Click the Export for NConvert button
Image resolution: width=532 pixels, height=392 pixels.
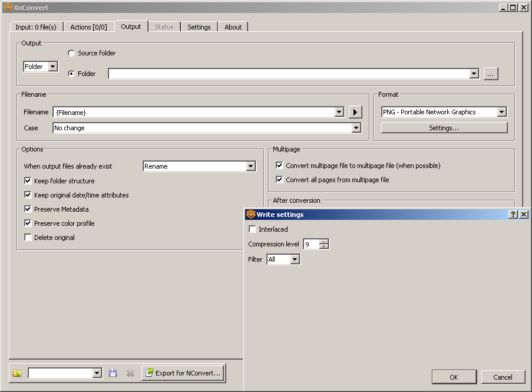[183, 373]
